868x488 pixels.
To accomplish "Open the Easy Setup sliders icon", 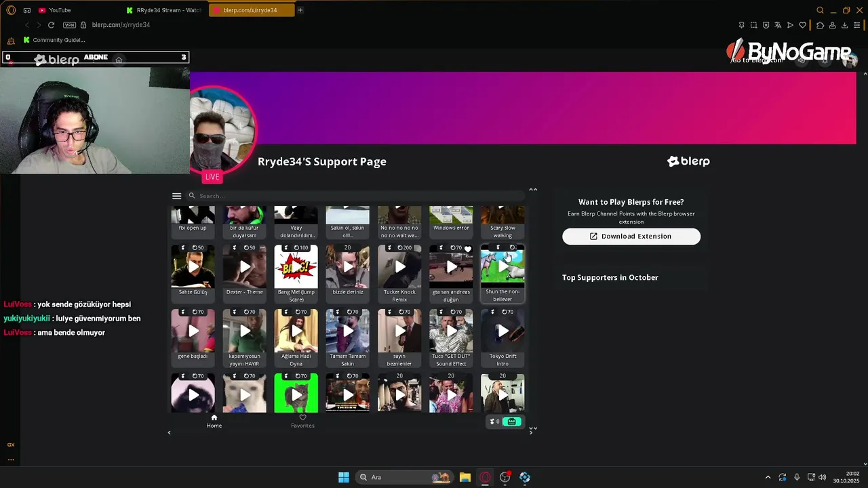I will tap(856, 25).
